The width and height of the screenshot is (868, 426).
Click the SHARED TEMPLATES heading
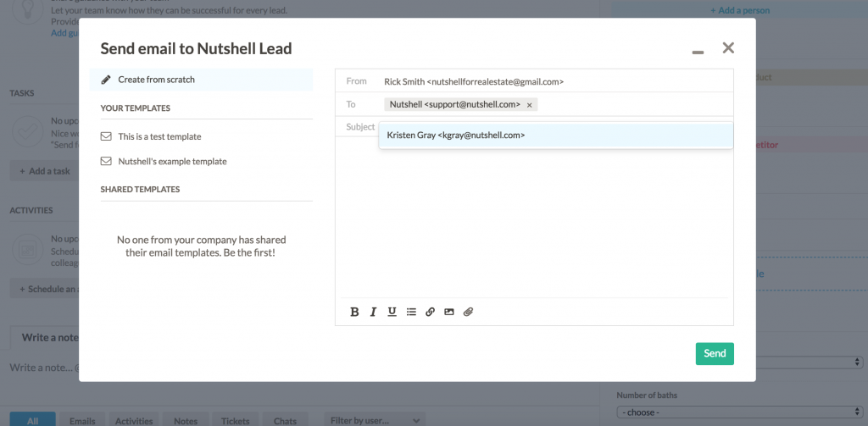click(140, 189)
